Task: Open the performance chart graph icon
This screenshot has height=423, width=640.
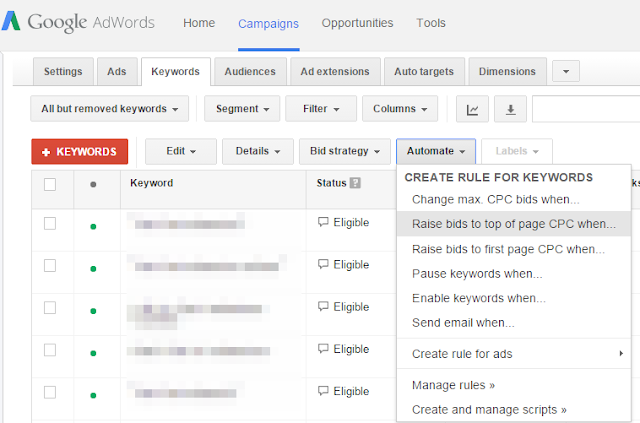Action: coord(472,109)
